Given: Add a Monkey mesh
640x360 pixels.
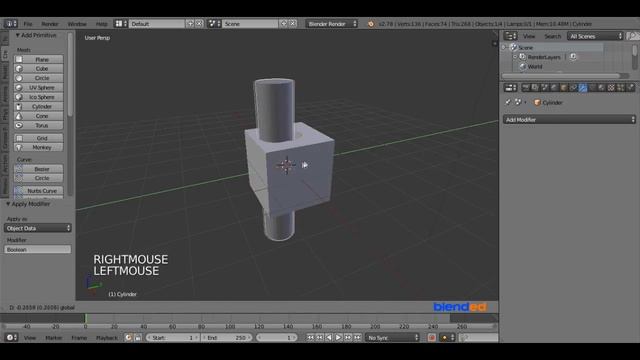Looking at the screenshot, I should (38, 147).
